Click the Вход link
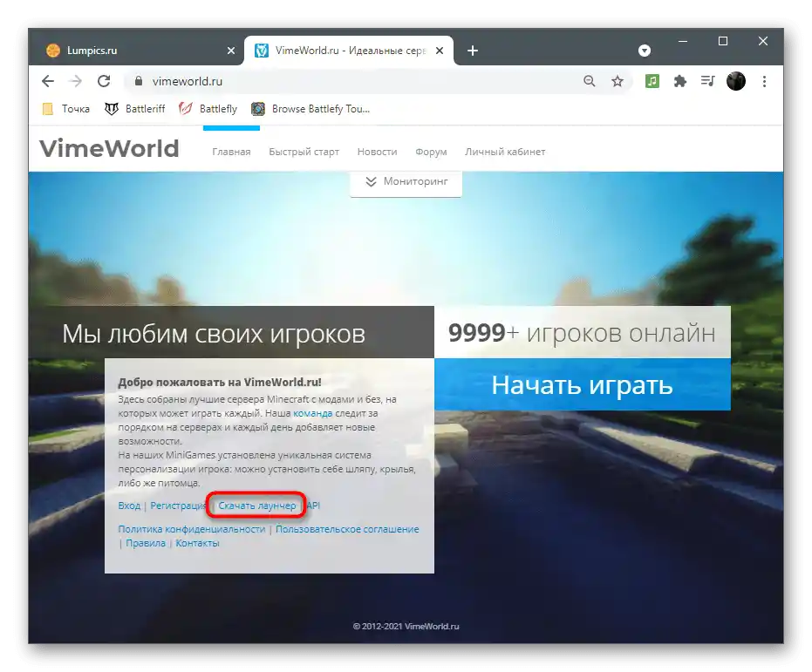Viewport: 812px width, 672px height. tap(129, 506)
